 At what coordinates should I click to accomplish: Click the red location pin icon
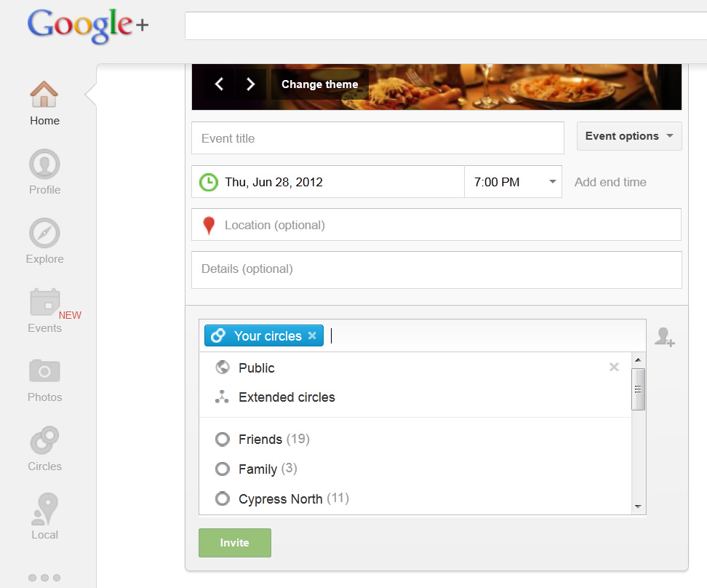pos(209,224)
